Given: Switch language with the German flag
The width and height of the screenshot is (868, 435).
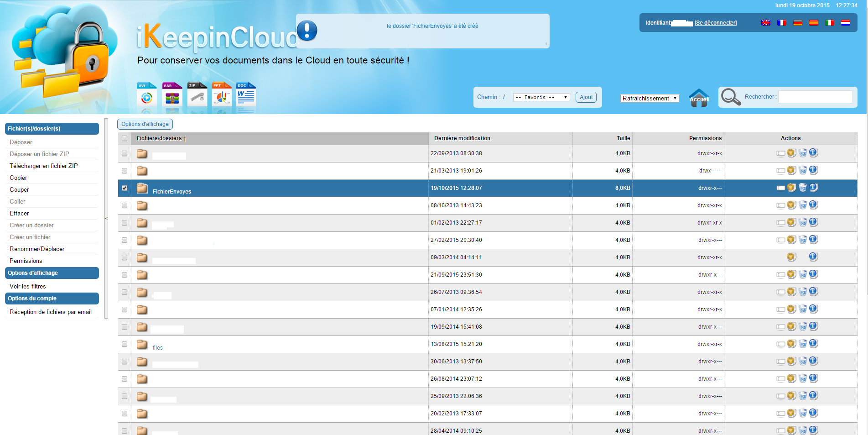Looking at the screenshot, I should [798, 22].
